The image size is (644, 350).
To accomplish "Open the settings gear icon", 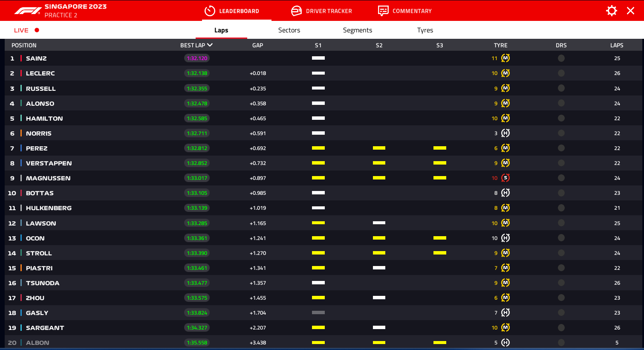I will (x=612, y=11).
